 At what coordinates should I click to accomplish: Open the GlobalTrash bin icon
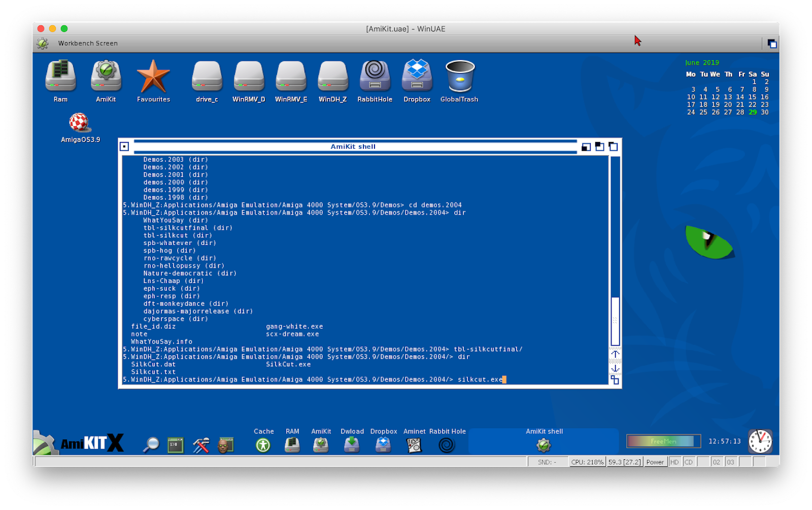pyautogui.click(x=459, y=76)
